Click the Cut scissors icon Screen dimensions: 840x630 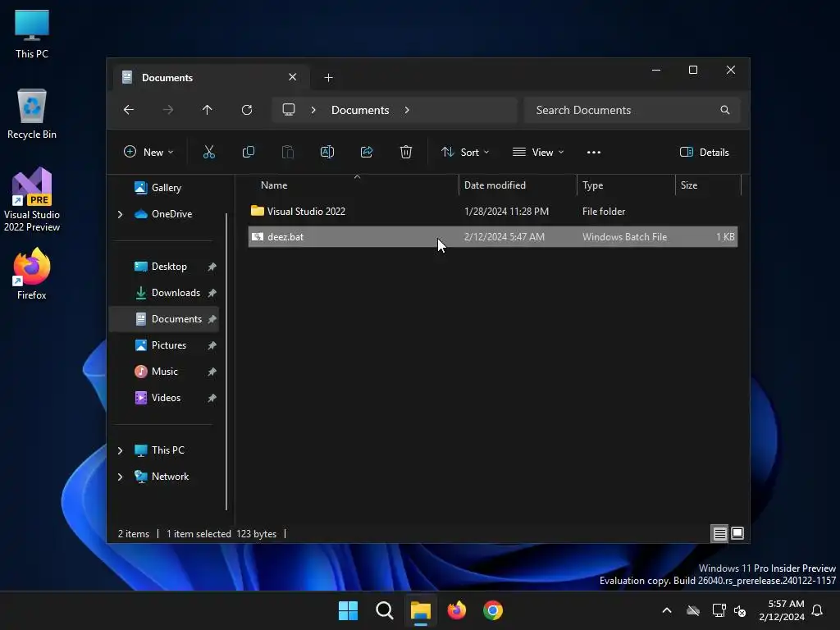[x=209, y=152]
